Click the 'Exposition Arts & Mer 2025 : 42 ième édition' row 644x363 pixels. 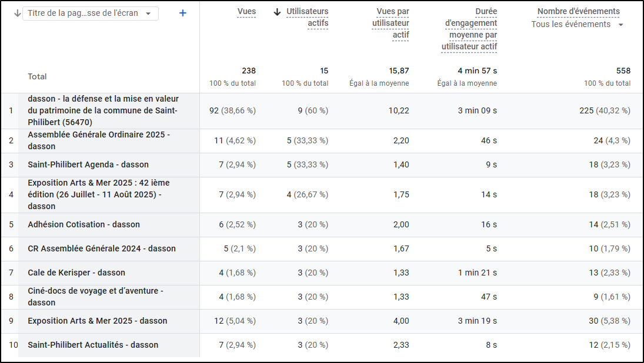[x=98, y=194]
